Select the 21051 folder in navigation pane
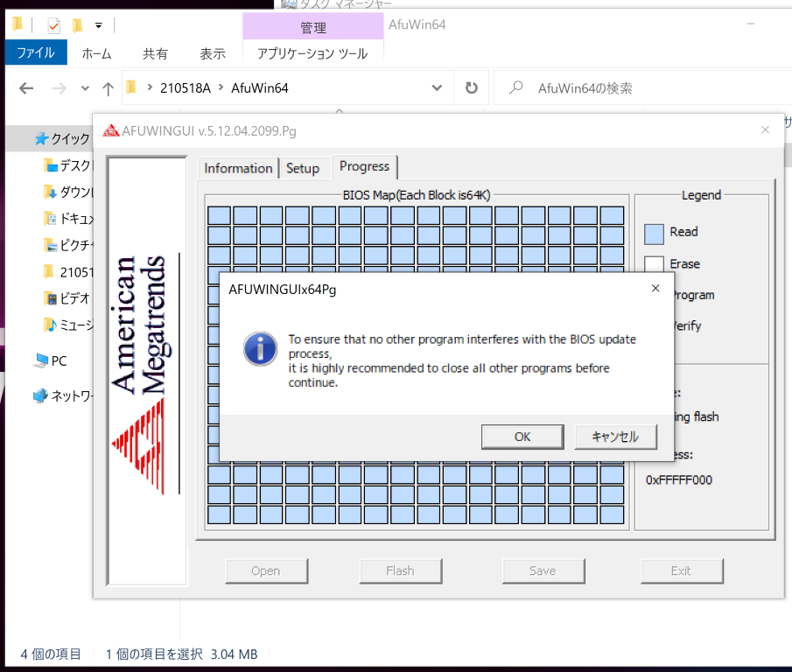 tap(68, 272)
